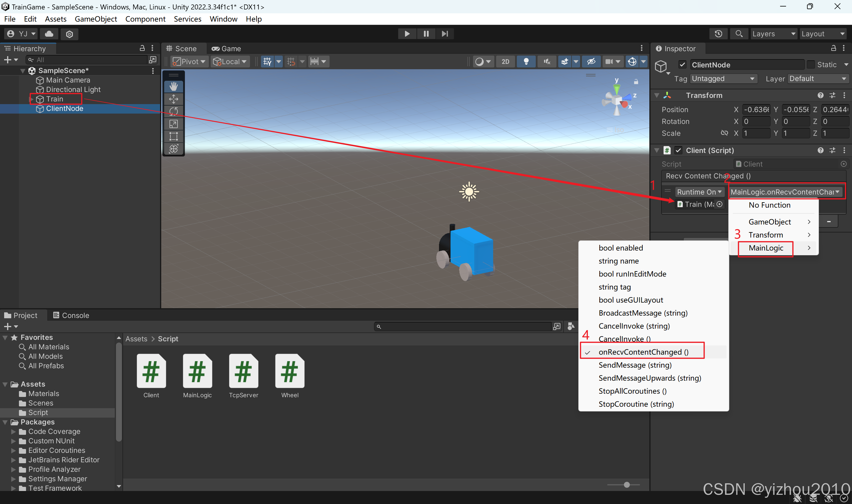Toggle scene gizmos icon
This screenshot has height=504, width=852.
(632, 62)
